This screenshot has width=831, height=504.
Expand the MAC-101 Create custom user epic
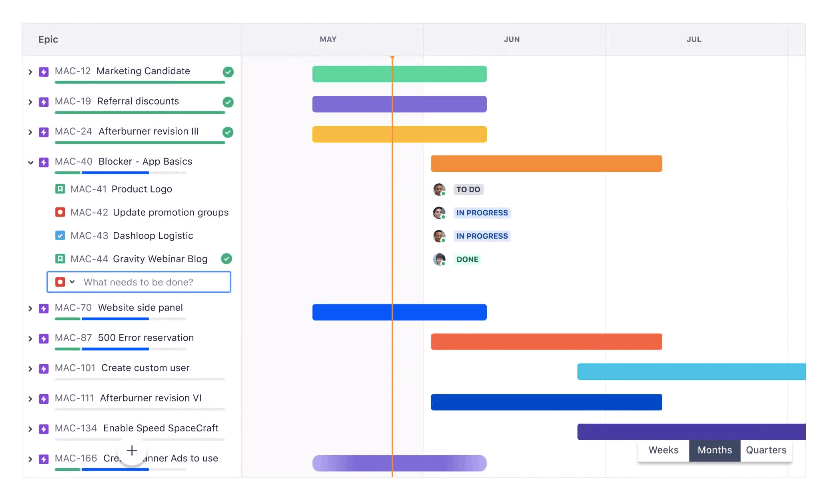pos(30,369)
